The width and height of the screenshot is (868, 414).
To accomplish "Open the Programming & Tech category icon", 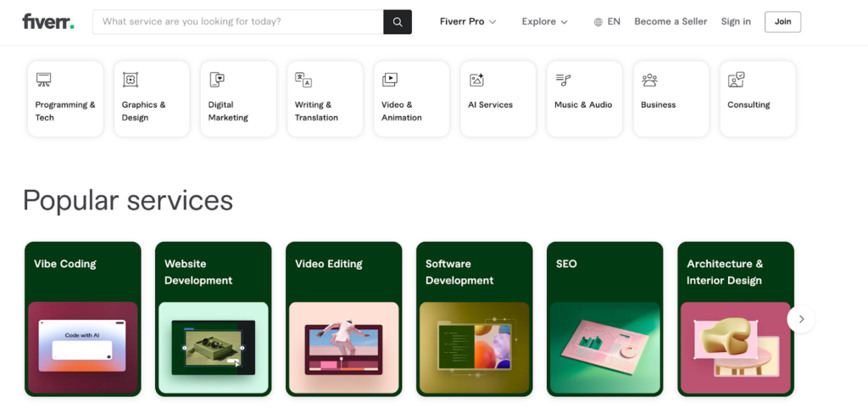I will click(x=44, y=80).
